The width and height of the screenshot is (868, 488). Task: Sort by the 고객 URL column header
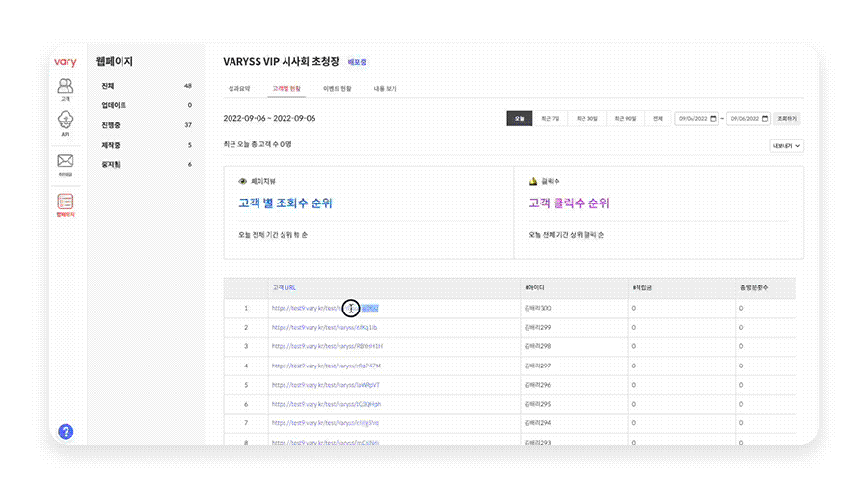(284, 287)
